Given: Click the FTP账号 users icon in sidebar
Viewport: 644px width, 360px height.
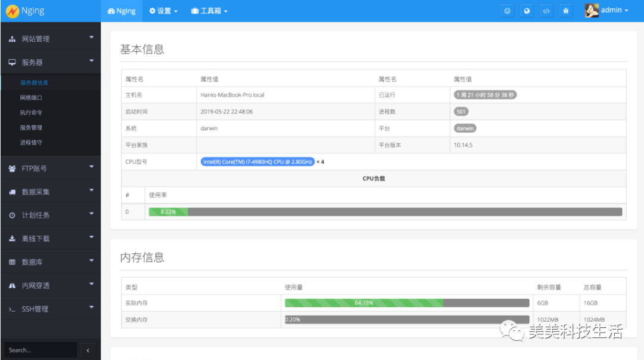Looking at the screenshot, I should [13, 168].
